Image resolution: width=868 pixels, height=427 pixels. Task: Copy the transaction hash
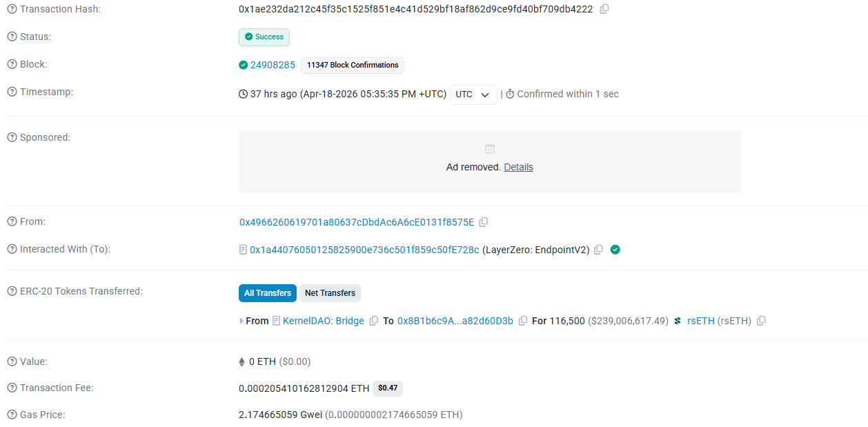pyautogui.click(x=604, y=9)
